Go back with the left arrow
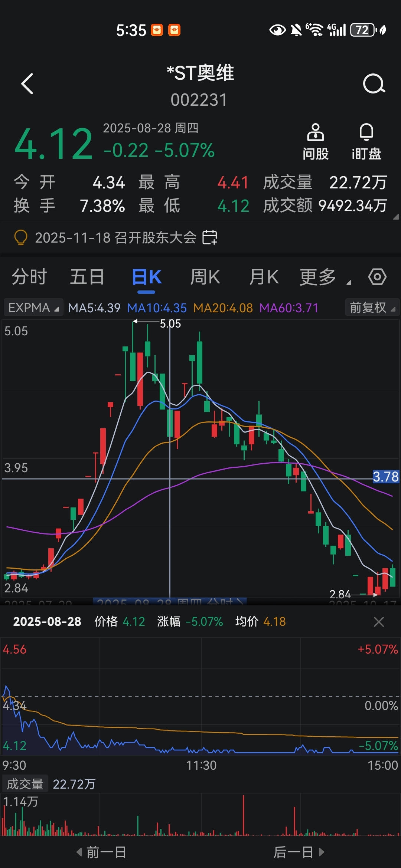401x868 pixels. [x=27, y=84]
